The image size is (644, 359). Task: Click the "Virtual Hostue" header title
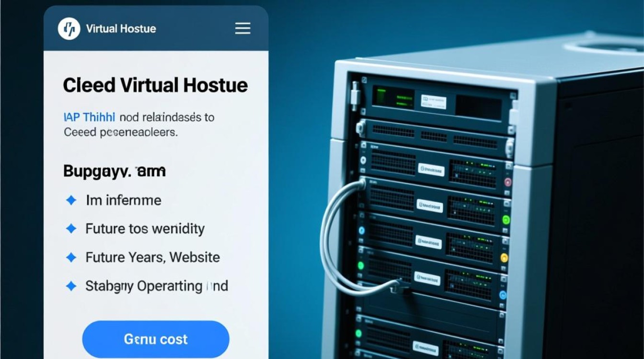click(121, 29)
